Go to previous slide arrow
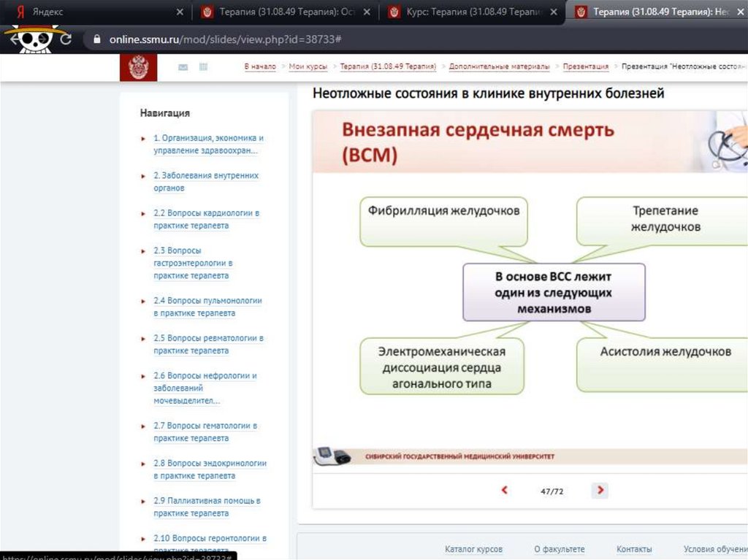 (504, 490)
